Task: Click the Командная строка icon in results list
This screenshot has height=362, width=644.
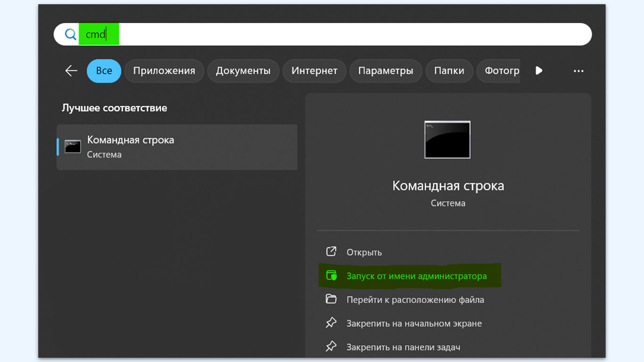Action: point(73,147)
